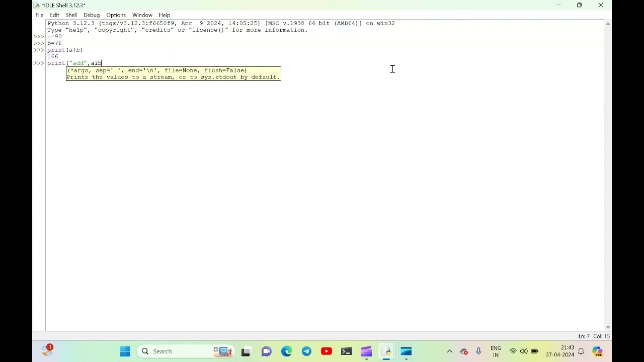Click the taskbar Search box
644x362 pixels.
pyautogui.click(x=186, y=351)
